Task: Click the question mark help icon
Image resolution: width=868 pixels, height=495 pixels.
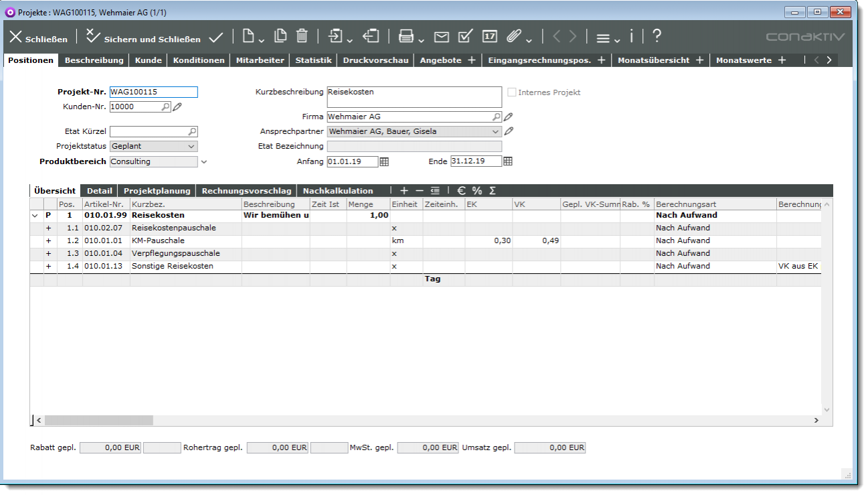Action: pos(657,36)
